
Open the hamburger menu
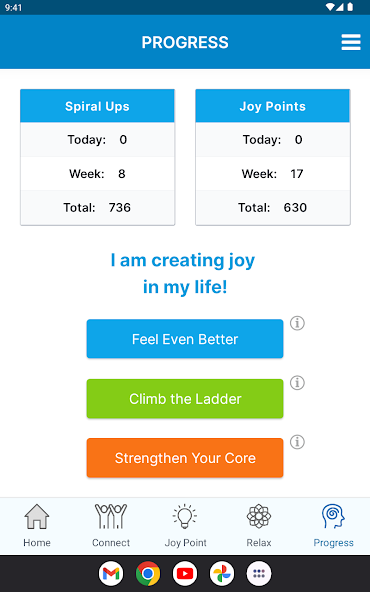pos(351,42)
